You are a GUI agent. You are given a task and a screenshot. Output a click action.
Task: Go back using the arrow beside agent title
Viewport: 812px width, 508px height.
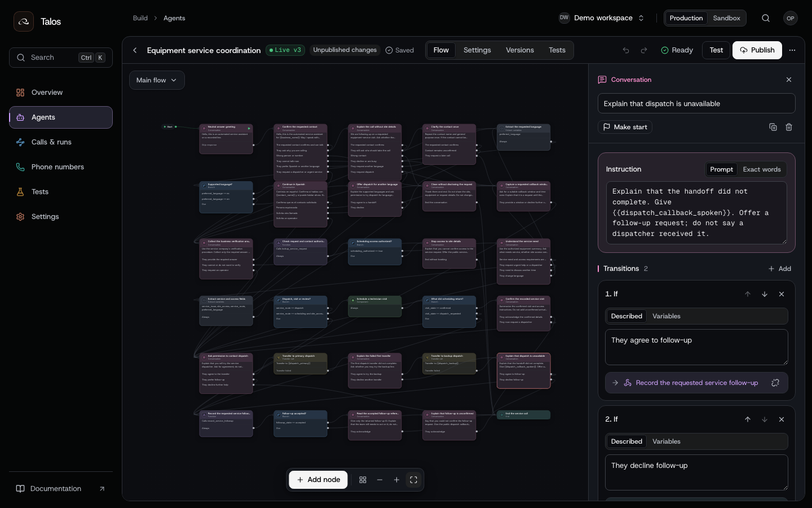click(135, 50)
